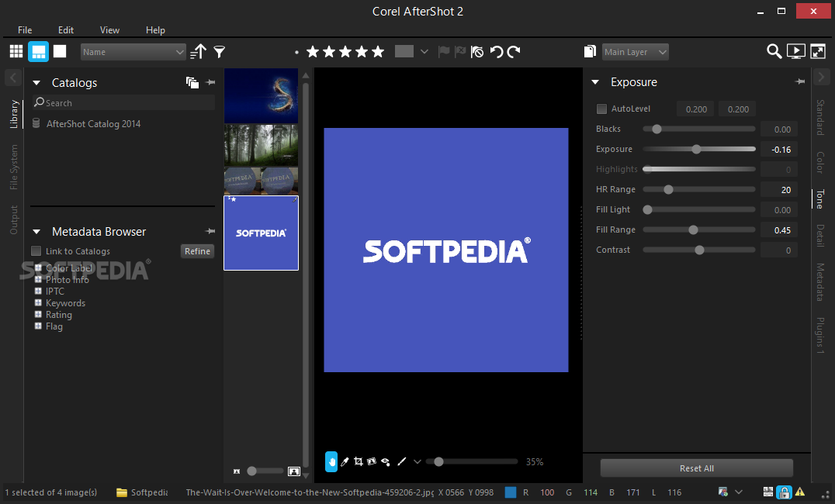
Task: Collapse the Metadata Browser panel
Action: coord(36,232)
